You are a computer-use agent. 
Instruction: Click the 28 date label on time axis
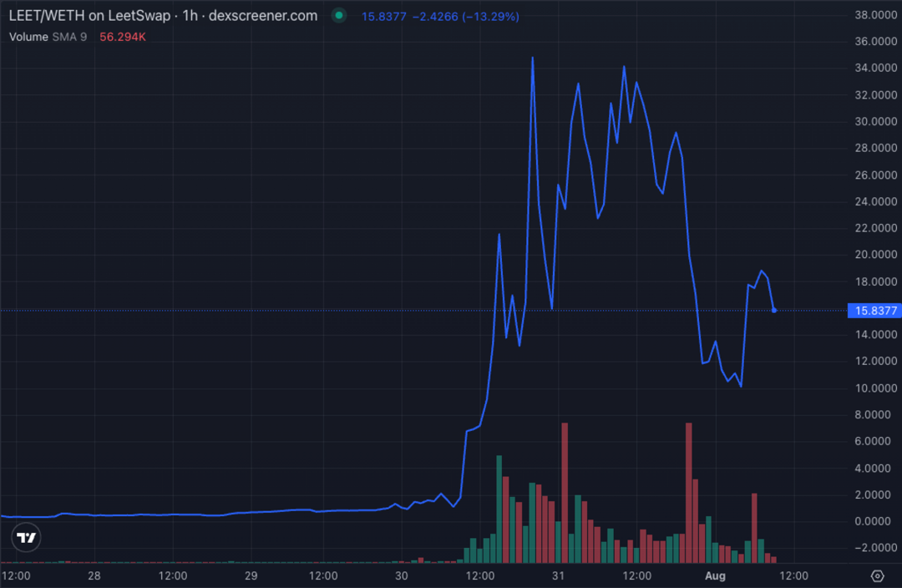click(94, 576)
